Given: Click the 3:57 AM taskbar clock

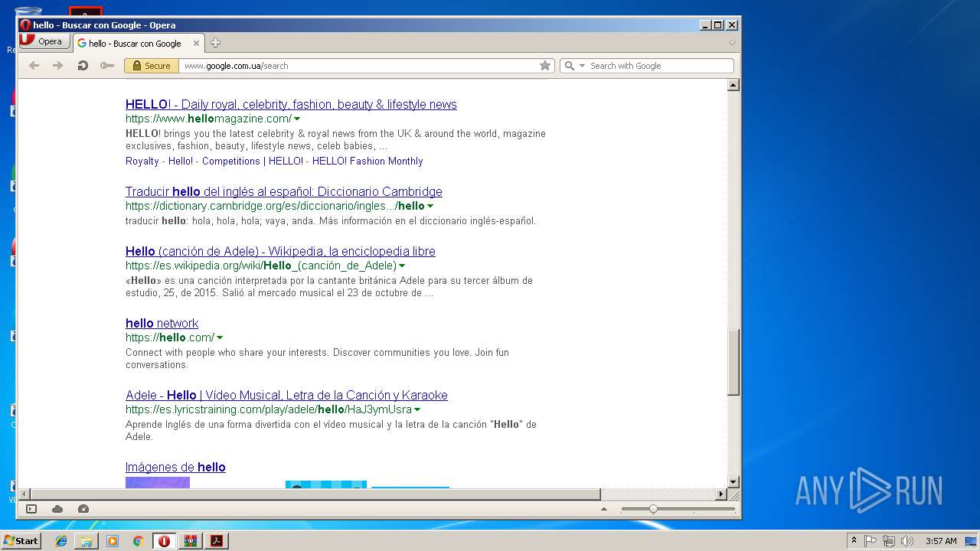Looking at the screenshot, I should point(941,541).
